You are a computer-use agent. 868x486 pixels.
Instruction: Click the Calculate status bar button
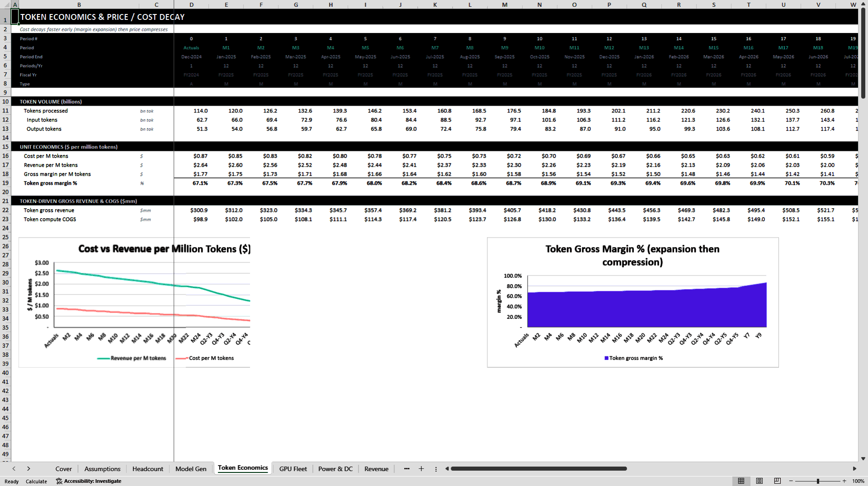pos(36,481)
